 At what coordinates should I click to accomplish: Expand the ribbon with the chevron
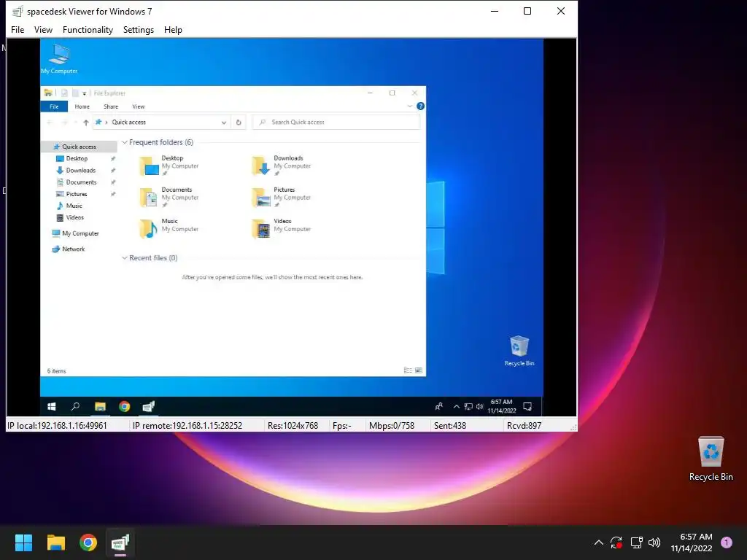[410, 106]
